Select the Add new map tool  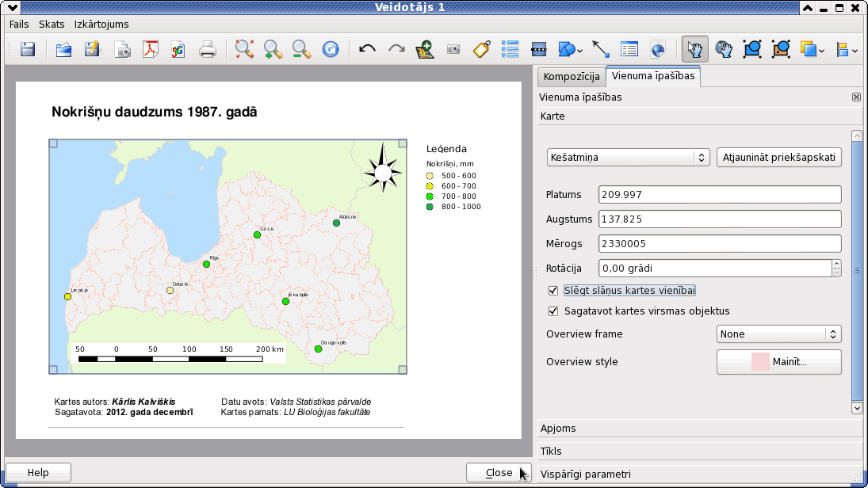coord(425,49)
